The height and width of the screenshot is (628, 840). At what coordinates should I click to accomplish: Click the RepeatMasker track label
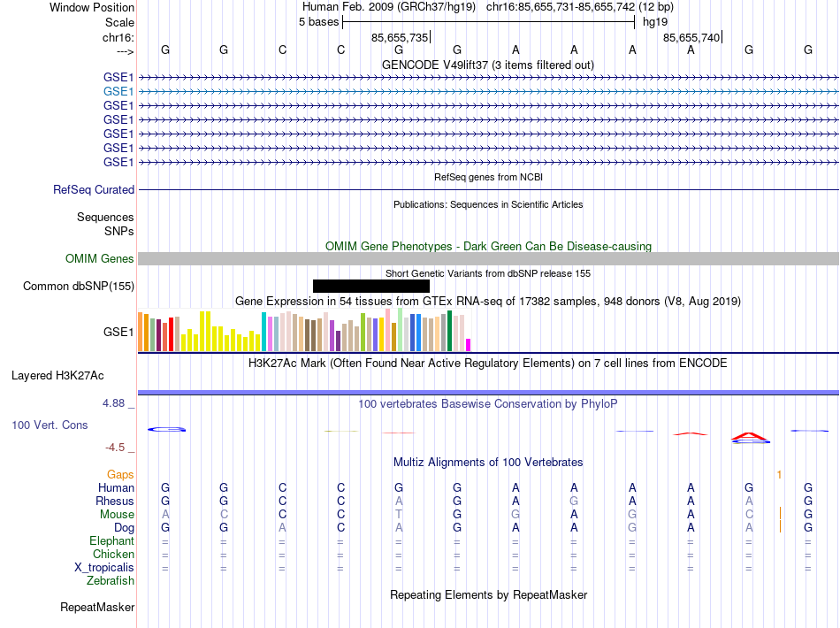[x=97, y=607]
